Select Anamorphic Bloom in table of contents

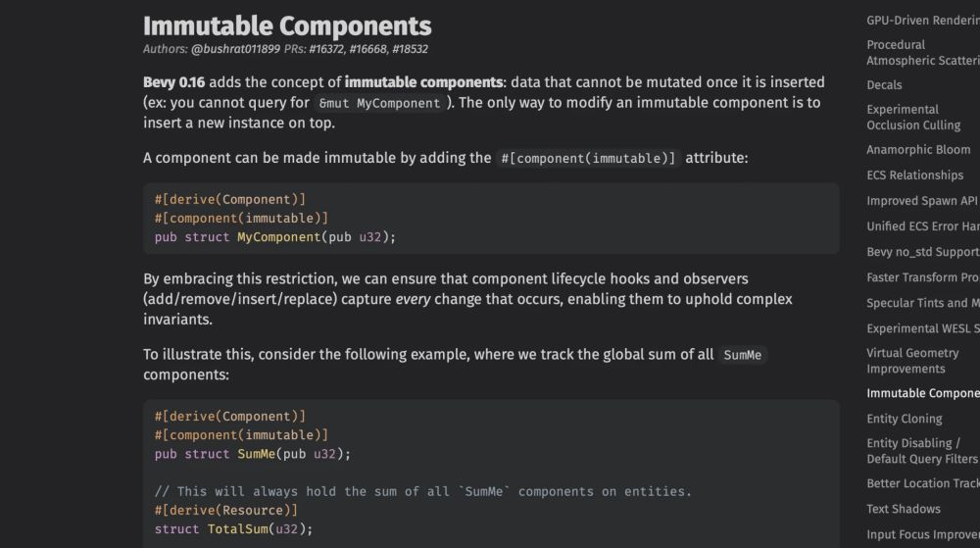click(918, 150)
